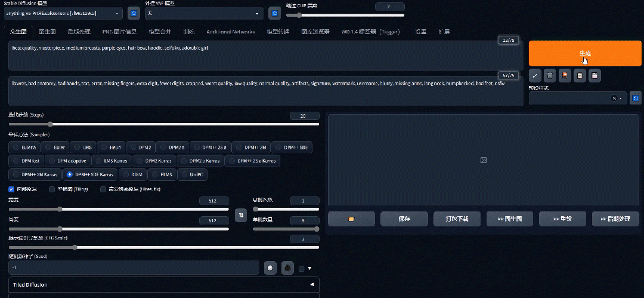
Task: Open the output folder with the folder icon
Action: pos(351,219)
